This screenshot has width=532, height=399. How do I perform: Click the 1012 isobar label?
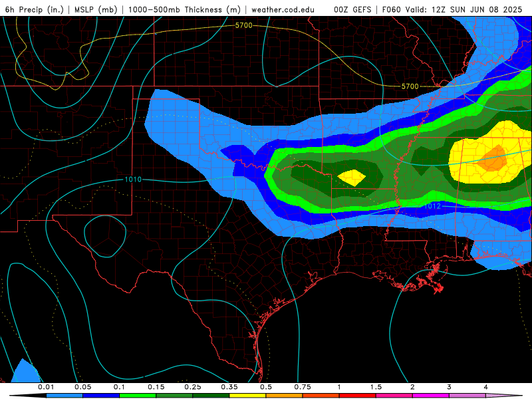433,206
